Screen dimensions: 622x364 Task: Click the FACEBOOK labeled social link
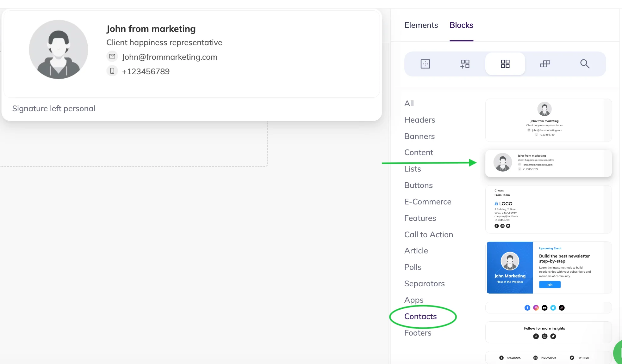click(510, 358)
